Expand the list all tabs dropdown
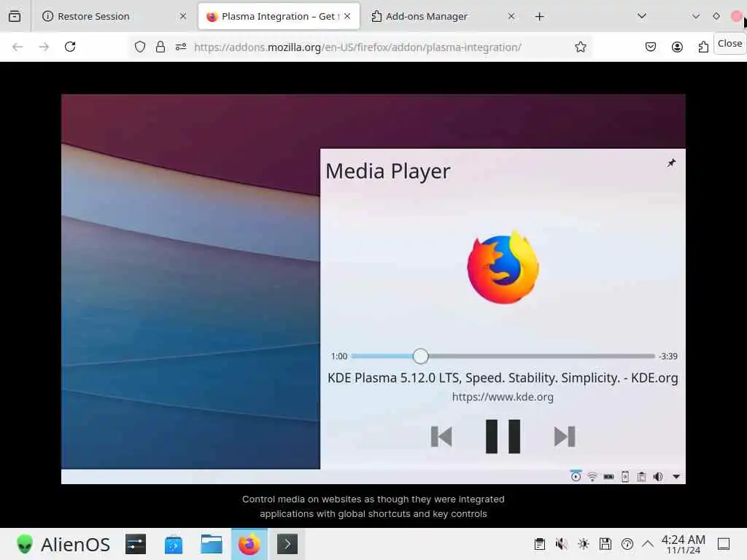This screenshot has height=560, width=747. (642, 16)
